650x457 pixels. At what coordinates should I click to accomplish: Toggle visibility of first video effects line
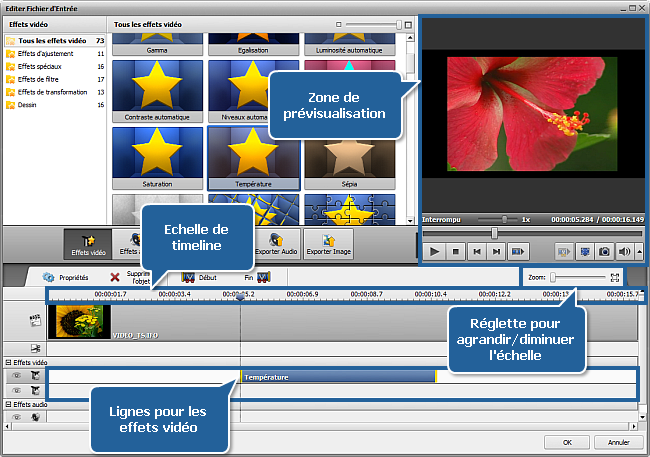pyautogui.click(x=17, y=376)
